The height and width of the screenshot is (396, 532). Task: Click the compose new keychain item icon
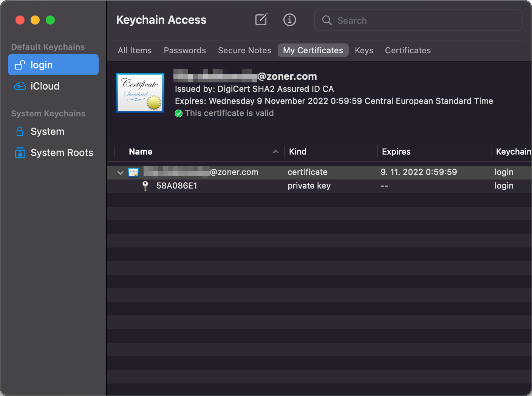coord(261,20)
